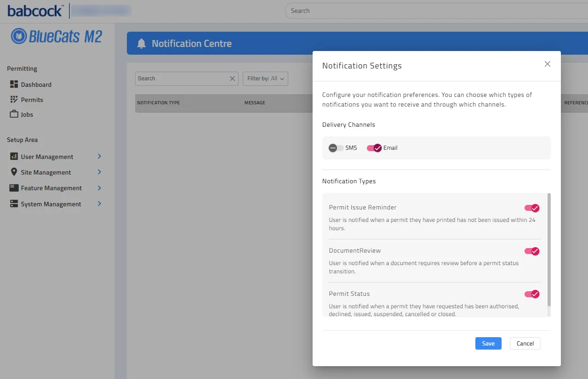
Task: Turn off DocumentReview notifications
Action: 532,251
